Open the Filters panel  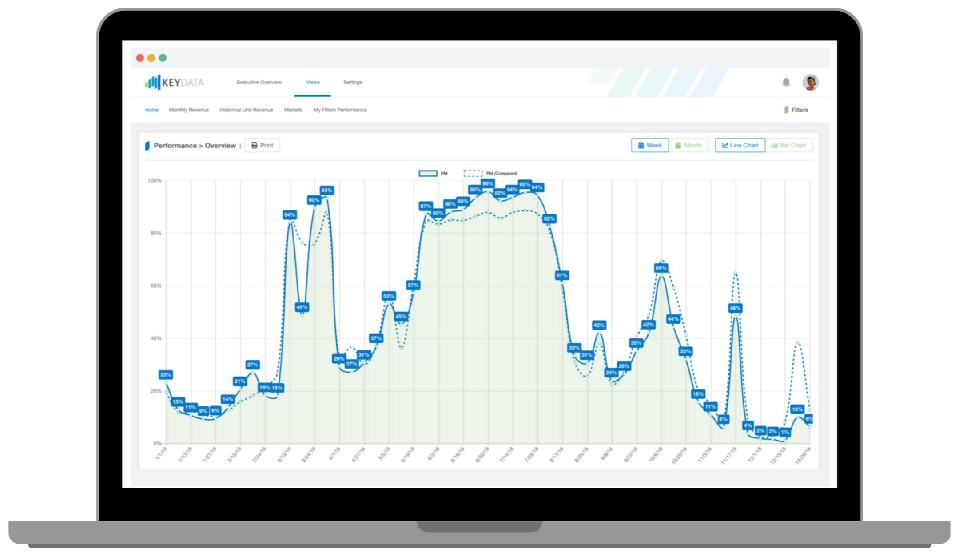[796, 110]
